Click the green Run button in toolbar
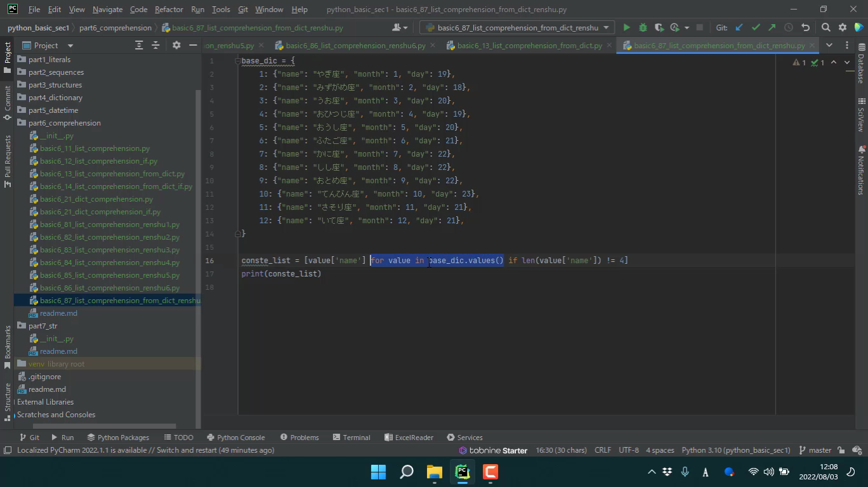Screen dimensions: 868x487 (626, 27)
